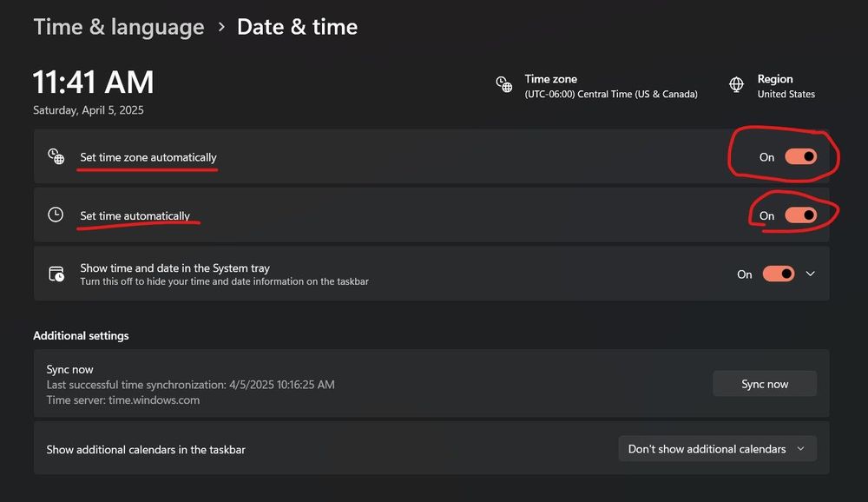The image size is (868, 502).
Task: Select the Date & time breadcrumb label
Action: (x=298, y=27)
